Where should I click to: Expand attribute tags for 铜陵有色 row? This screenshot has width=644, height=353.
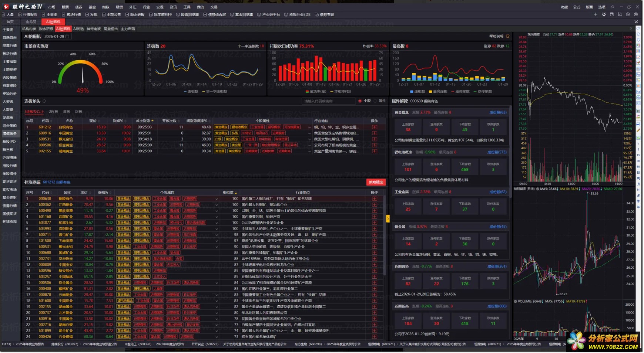(x=217, y=199)
